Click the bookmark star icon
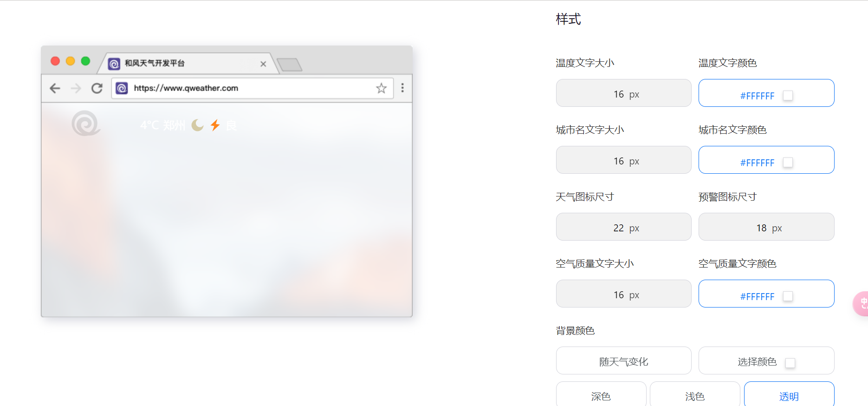The height and width of the screenshot is (406, 868). coord(381,88)
